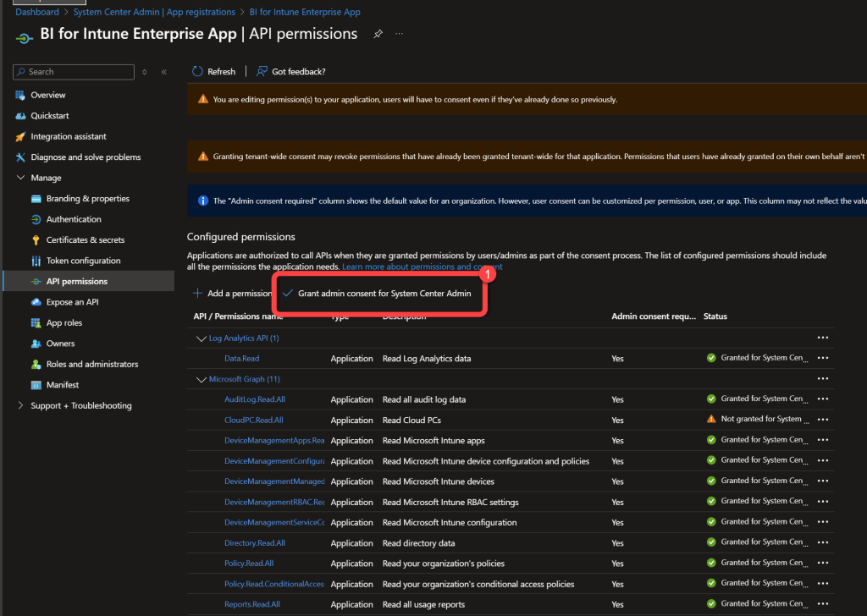
Task: Click the pin icon next to page title
Action: [x=378, y=34]
